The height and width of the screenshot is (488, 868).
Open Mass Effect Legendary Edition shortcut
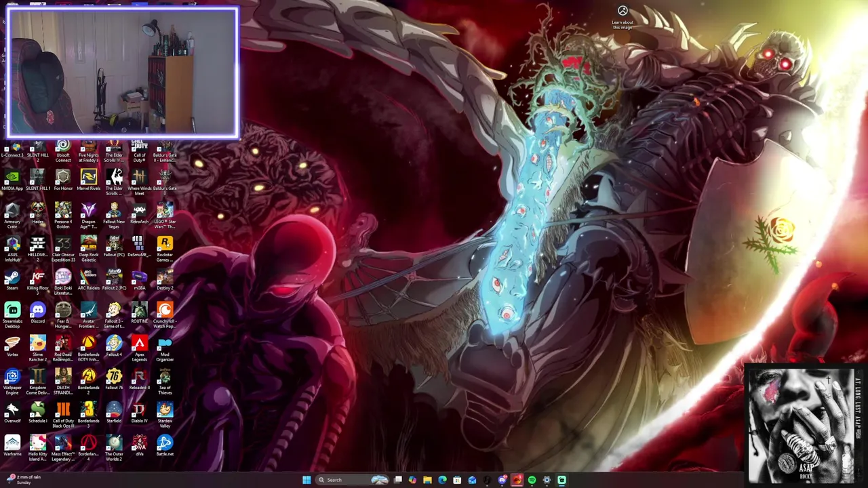point(63,449)
